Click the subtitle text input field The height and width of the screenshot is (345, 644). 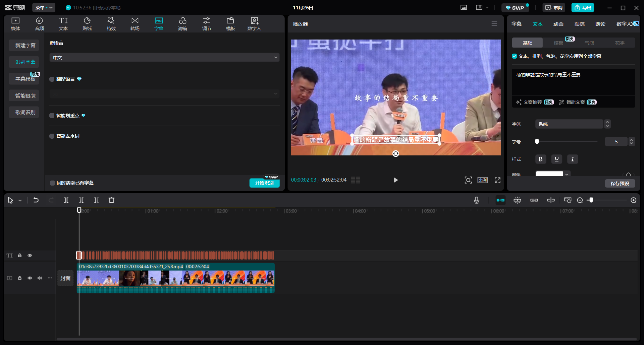pyautogui.click(x=574, y=82)
